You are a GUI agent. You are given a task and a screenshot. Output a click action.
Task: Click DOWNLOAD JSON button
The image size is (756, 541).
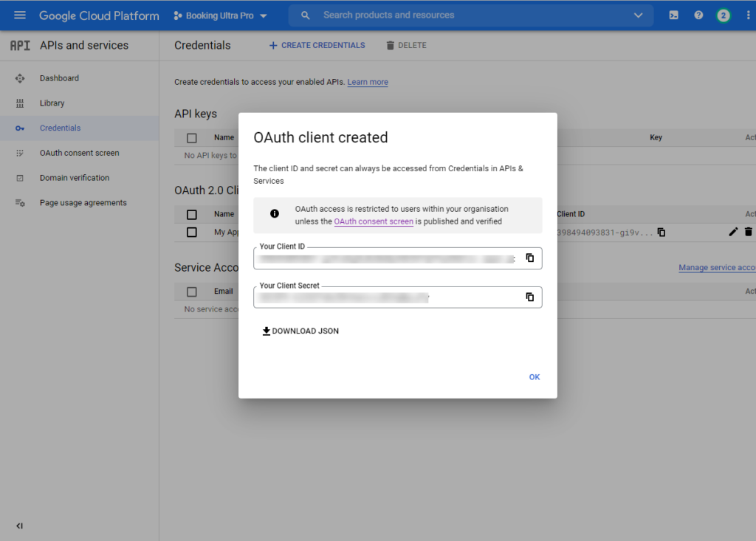coord(300,331)
